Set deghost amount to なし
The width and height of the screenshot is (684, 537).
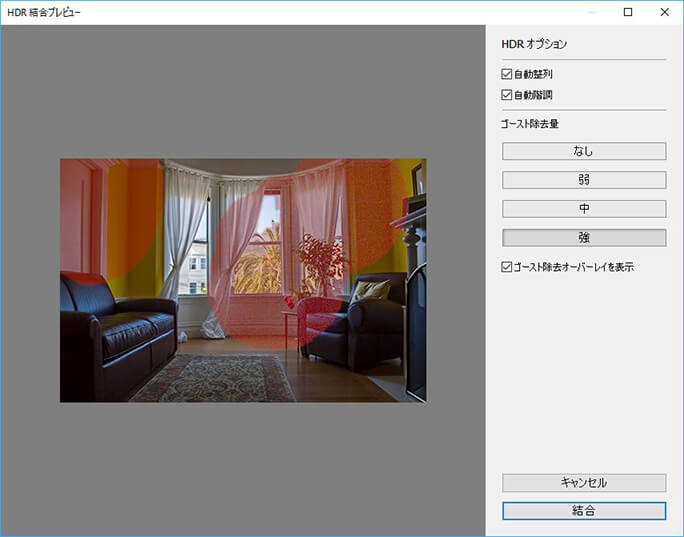[584, 151]
